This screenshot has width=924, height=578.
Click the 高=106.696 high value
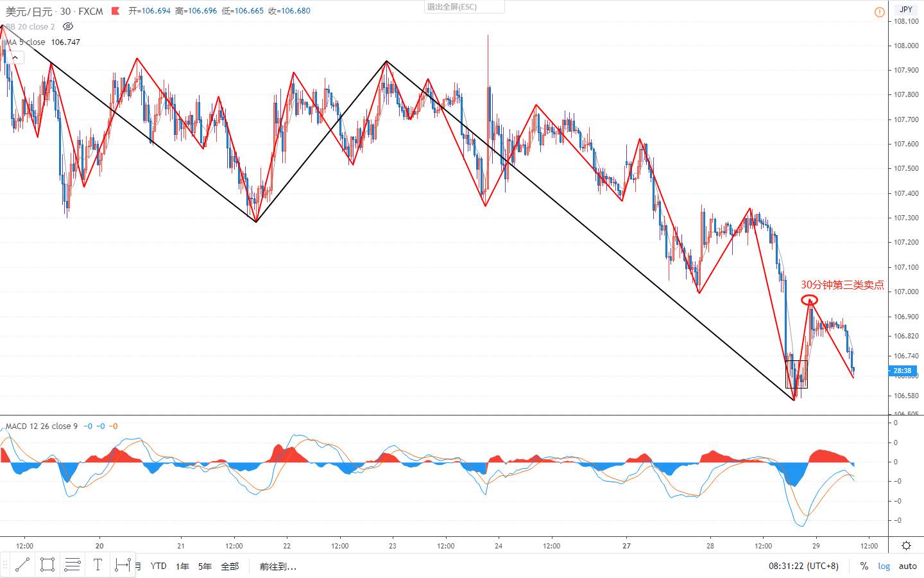(196, 11)
